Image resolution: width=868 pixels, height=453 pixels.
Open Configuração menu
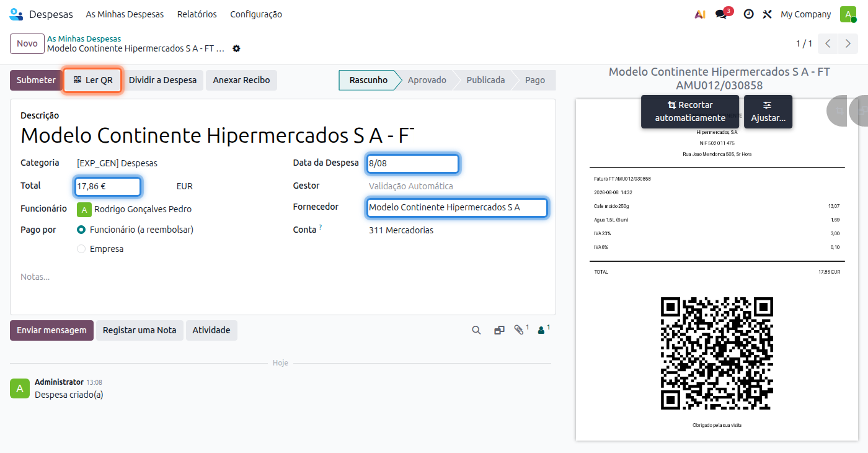(x=256, y=14)
